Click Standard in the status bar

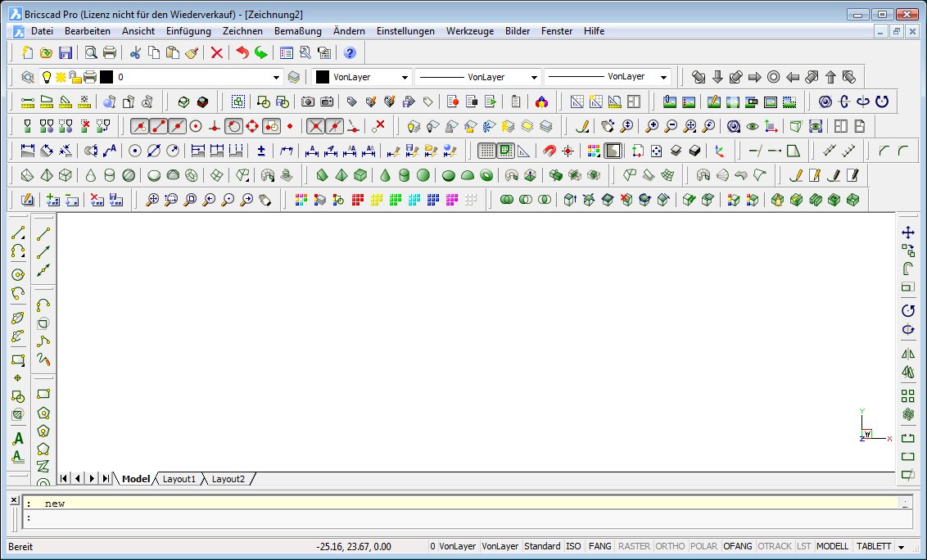coord(542,546)
